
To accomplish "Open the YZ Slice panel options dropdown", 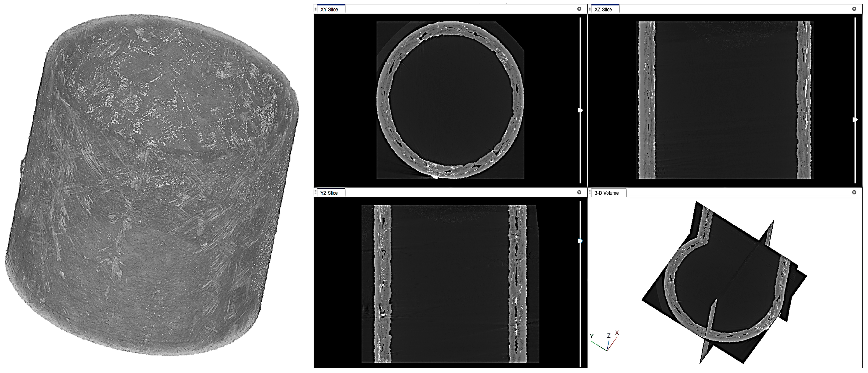I will coord(579,193).
